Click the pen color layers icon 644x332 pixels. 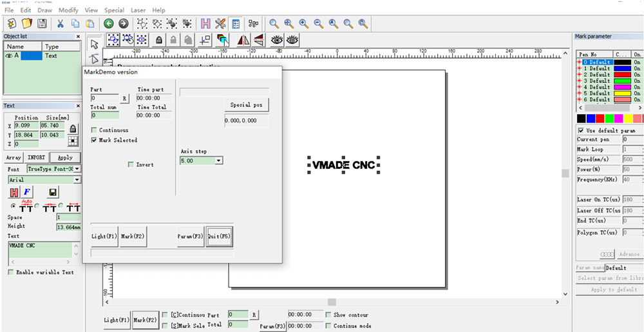click(222, 39)
